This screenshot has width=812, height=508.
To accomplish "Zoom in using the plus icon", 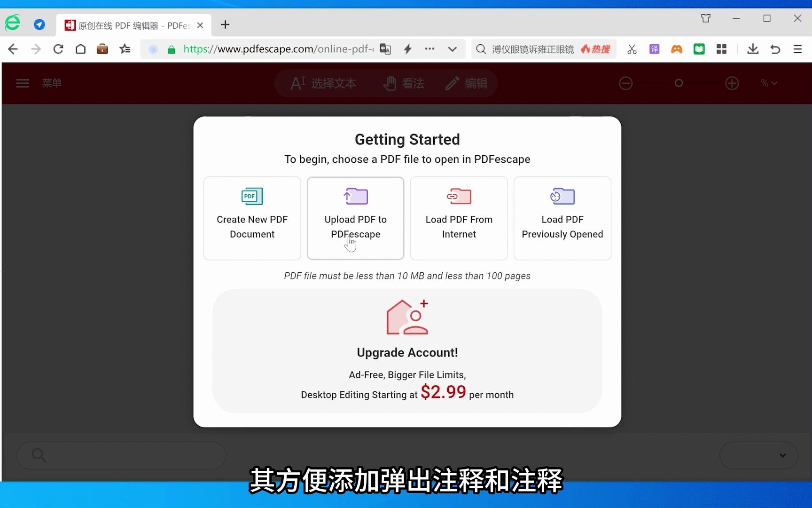I will click(x=732, y=83).
